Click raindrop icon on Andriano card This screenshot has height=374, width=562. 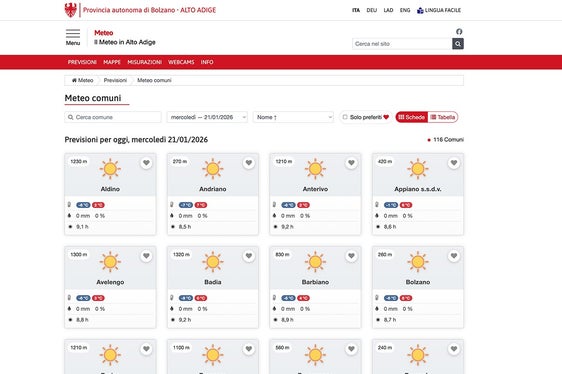click(172, 216)
